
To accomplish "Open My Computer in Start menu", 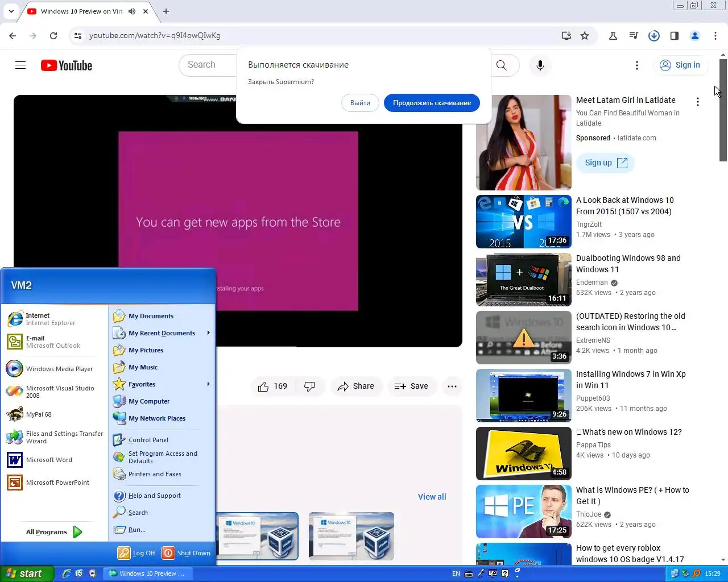I will [148, 401].
